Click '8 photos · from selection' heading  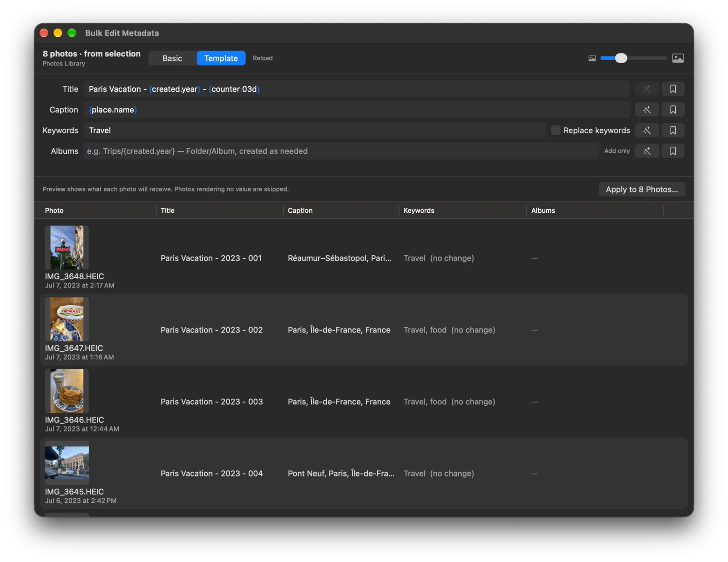coord(91,54)
